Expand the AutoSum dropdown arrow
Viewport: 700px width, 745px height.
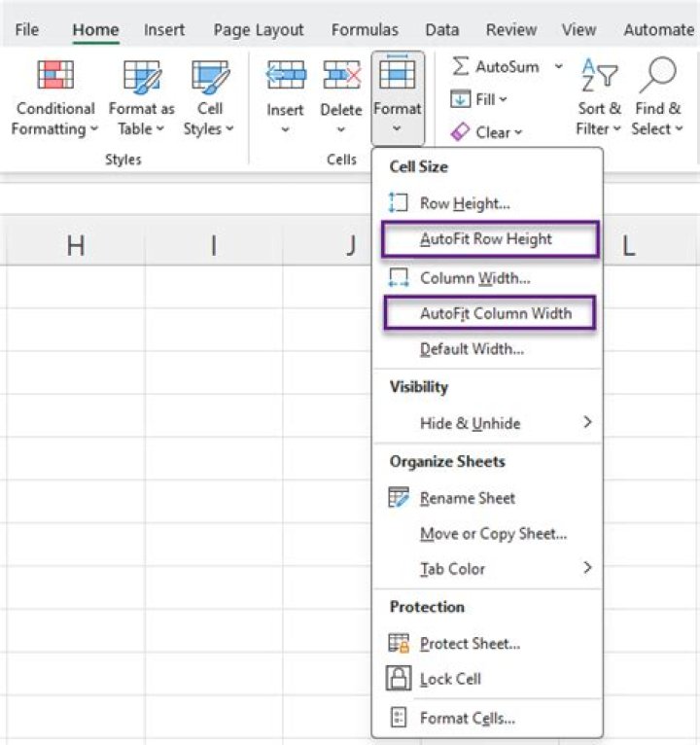(559, 66)
